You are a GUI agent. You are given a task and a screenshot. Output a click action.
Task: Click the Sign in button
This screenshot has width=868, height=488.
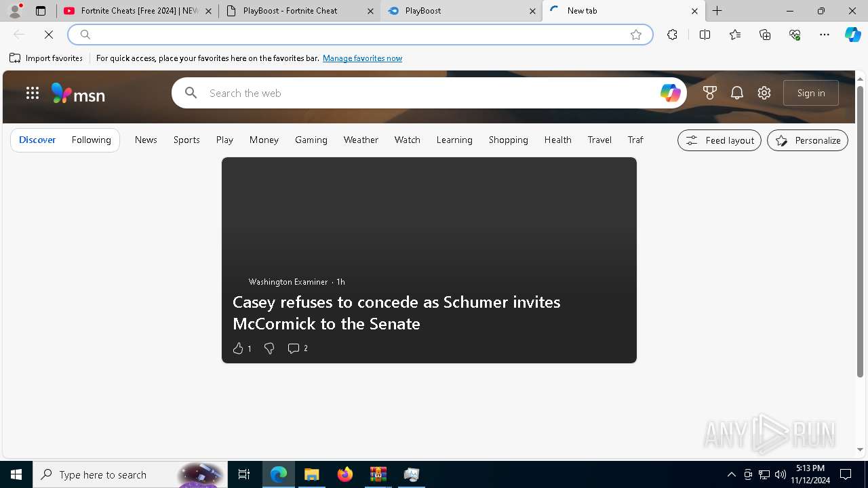(811, 93)
